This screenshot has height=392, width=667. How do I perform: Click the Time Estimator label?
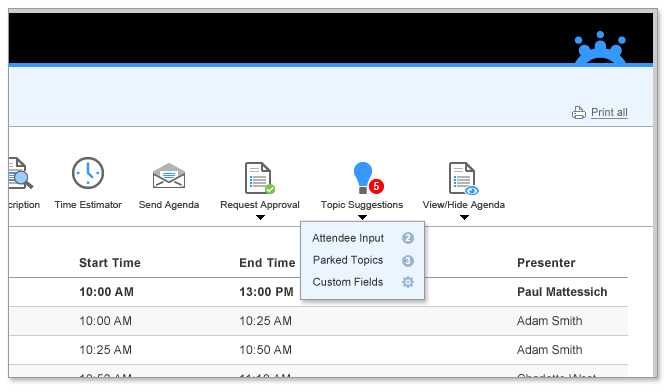tap(88, 205)
